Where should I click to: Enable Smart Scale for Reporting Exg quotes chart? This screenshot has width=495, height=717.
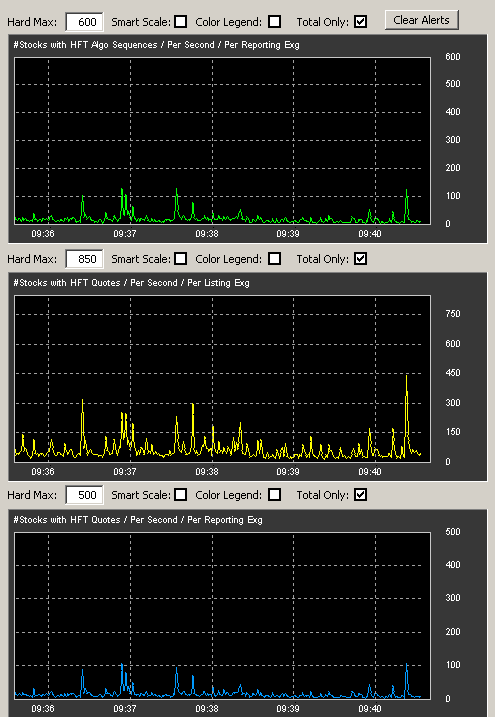coord(181,494)
